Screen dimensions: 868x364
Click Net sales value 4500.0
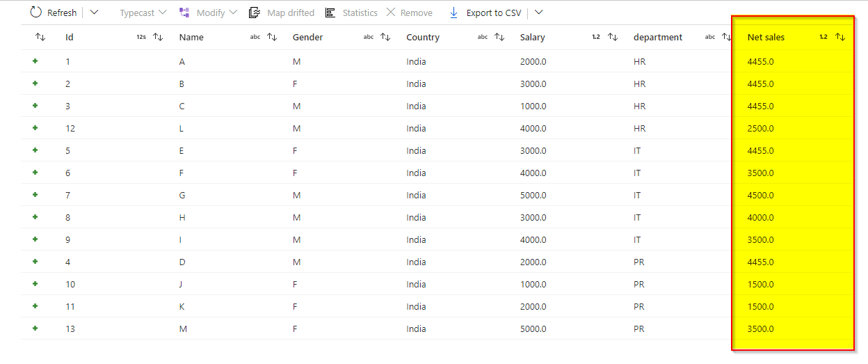(x=760, y=195)
